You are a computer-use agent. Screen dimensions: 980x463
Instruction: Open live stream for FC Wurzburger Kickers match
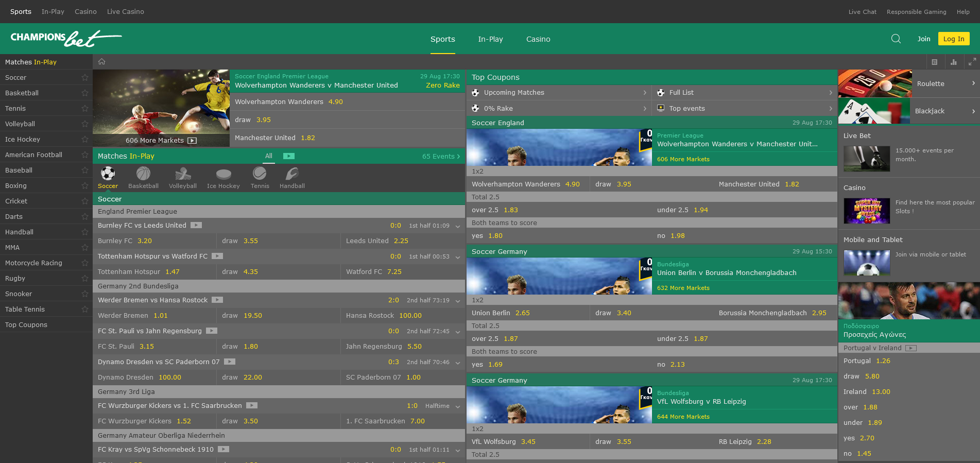[x=252, y=405]
